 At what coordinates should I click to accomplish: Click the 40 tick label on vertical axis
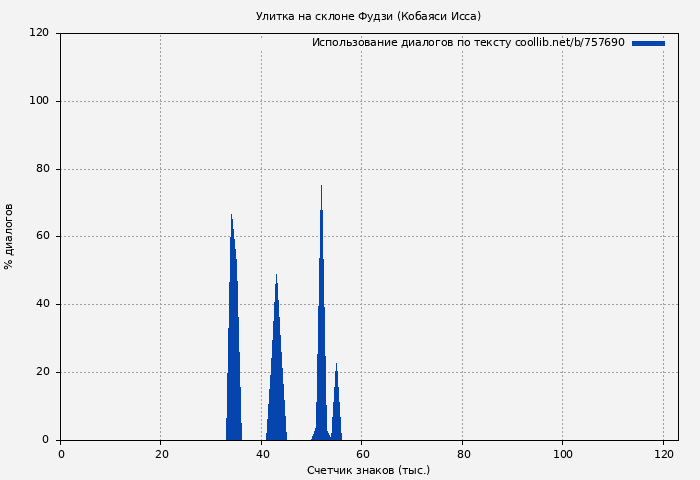pos(42,304)
